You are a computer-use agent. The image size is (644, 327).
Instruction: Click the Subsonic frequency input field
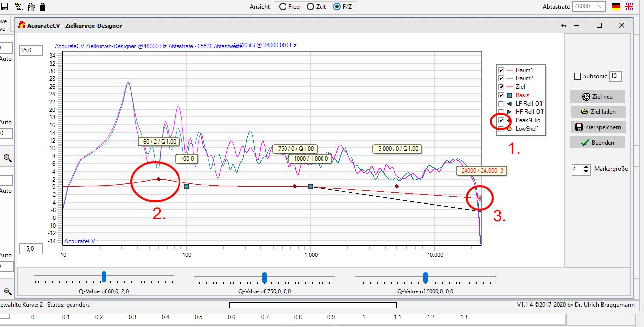615,76
